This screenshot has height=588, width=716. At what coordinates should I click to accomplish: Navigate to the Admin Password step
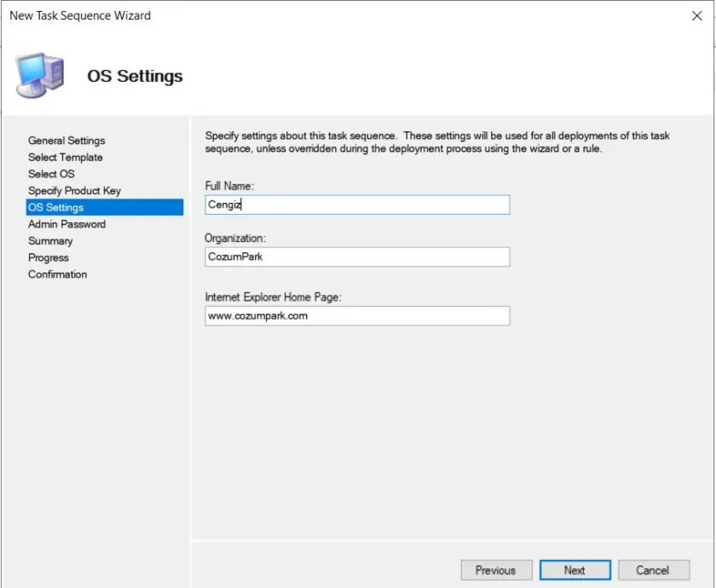(x=66, y=224)
